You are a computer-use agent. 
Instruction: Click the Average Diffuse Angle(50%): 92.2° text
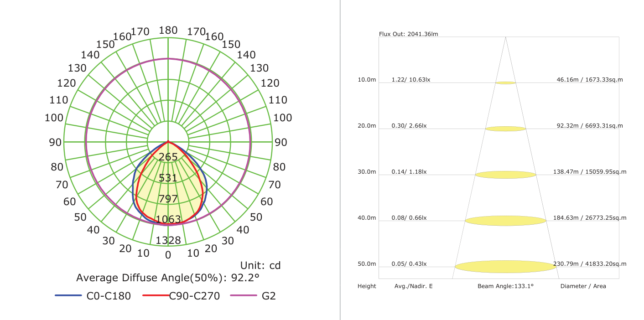(167, 278)
